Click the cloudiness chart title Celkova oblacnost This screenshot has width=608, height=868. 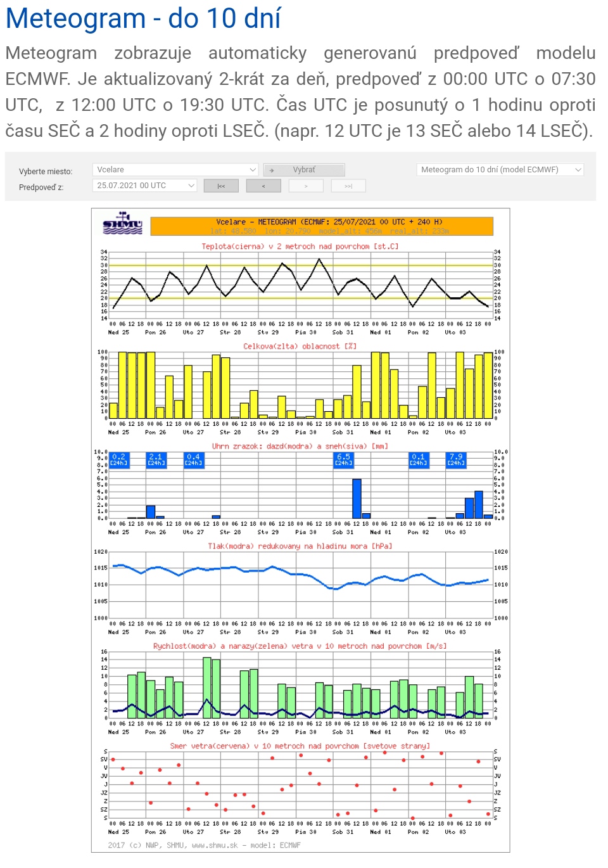click(300, 347)
